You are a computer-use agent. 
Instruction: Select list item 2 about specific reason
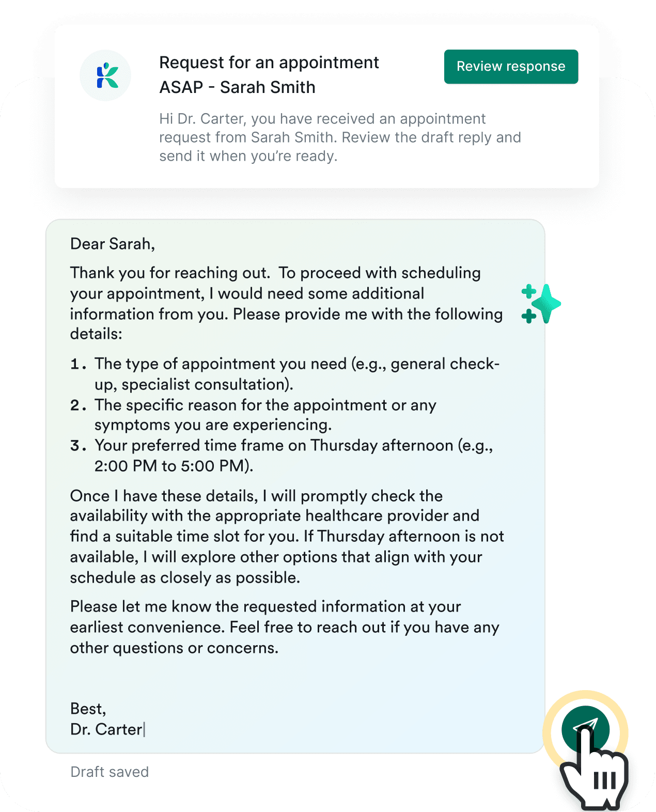[254, 415]
